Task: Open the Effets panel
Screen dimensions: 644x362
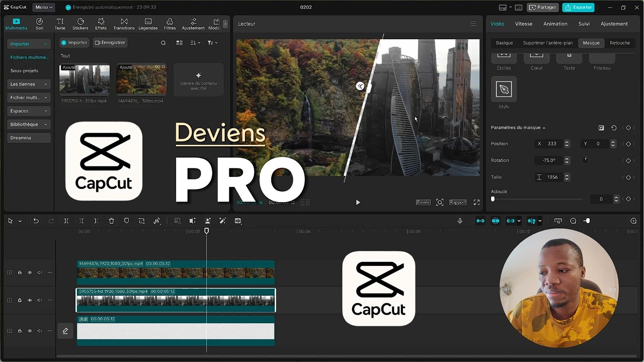Action: (x=101, y=24)
